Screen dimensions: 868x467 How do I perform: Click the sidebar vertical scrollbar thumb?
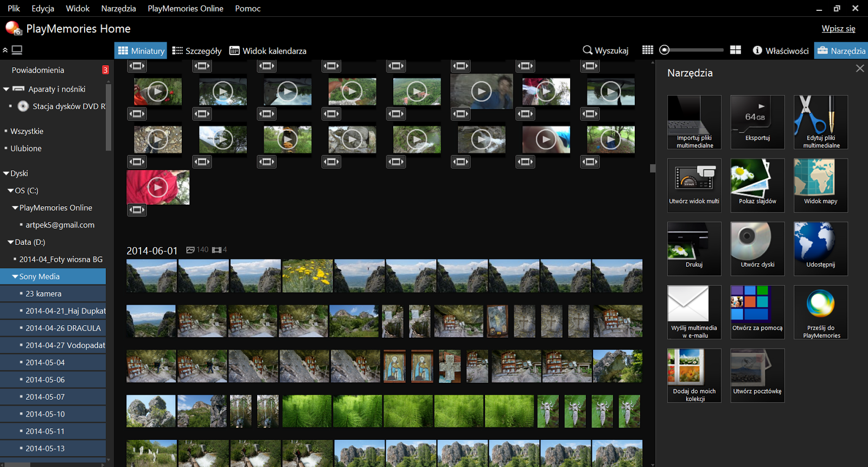pos(108,117)
